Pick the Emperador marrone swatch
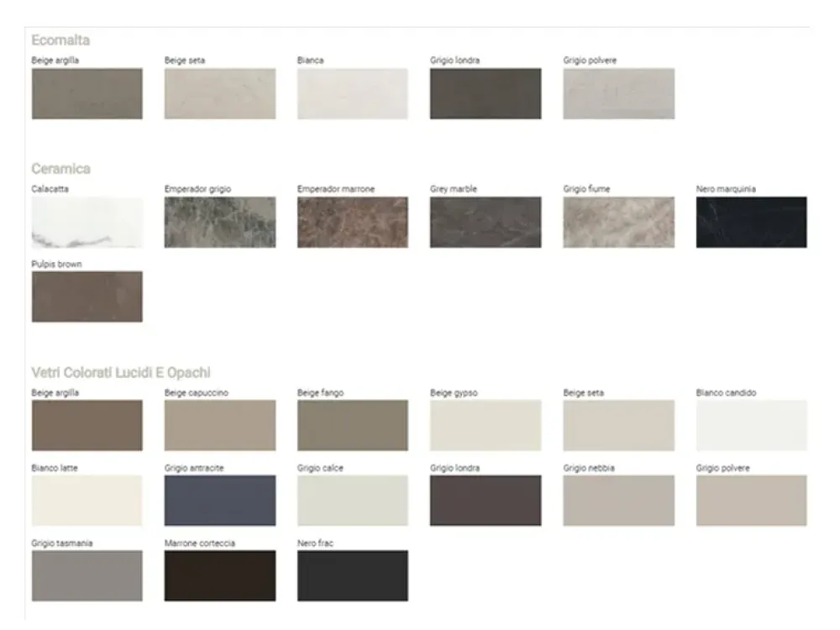 353,223
